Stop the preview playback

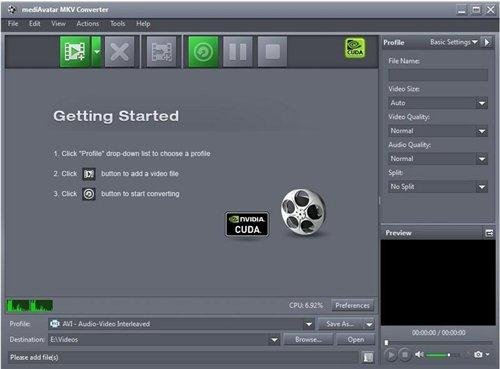coord(404,355)
